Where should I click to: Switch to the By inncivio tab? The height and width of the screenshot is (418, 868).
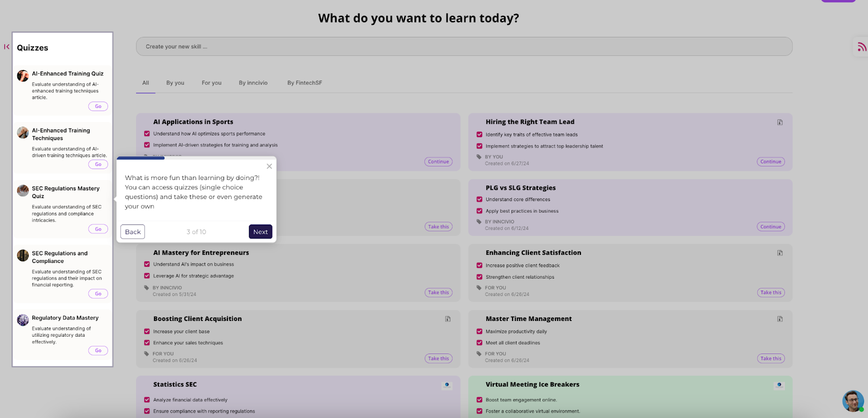coord(253,83)
